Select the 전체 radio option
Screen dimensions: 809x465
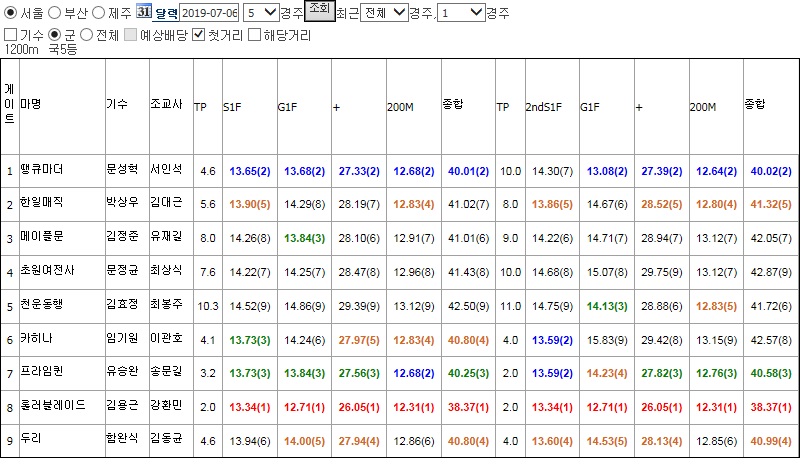(87, 35)
